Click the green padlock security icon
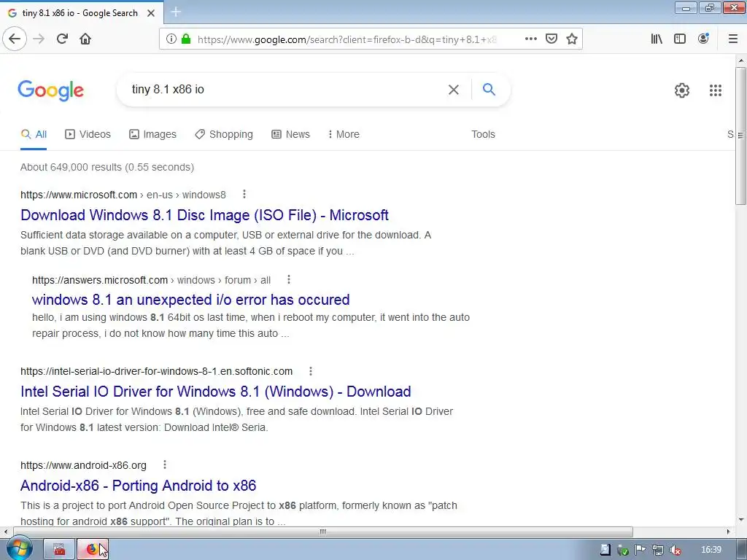747x560 pixels. point(186,39)
